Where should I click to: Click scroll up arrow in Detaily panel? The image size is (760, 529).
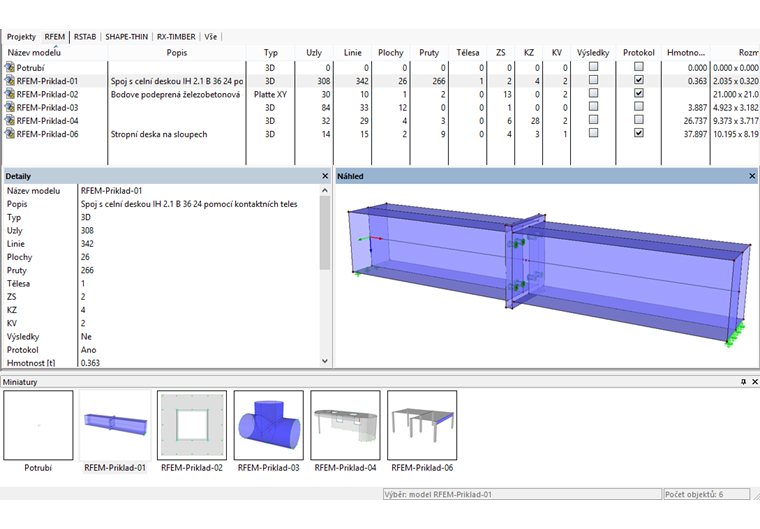pos(325,191)
